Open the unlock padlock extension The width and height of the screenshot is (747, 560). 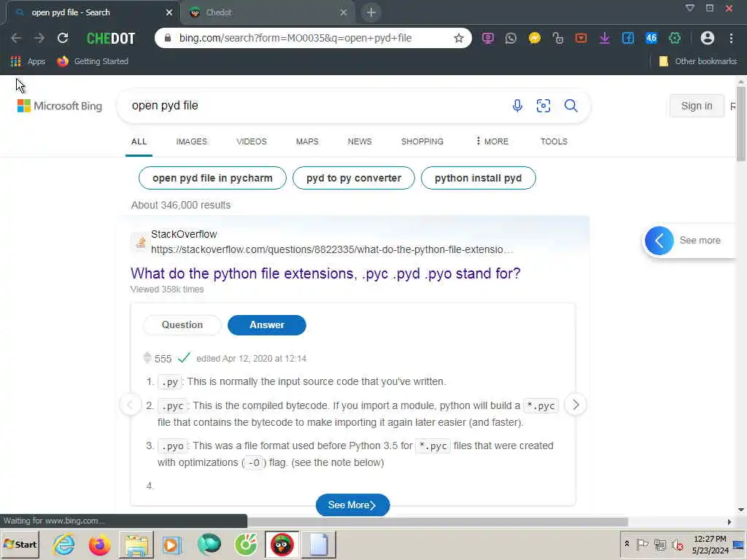558,38
